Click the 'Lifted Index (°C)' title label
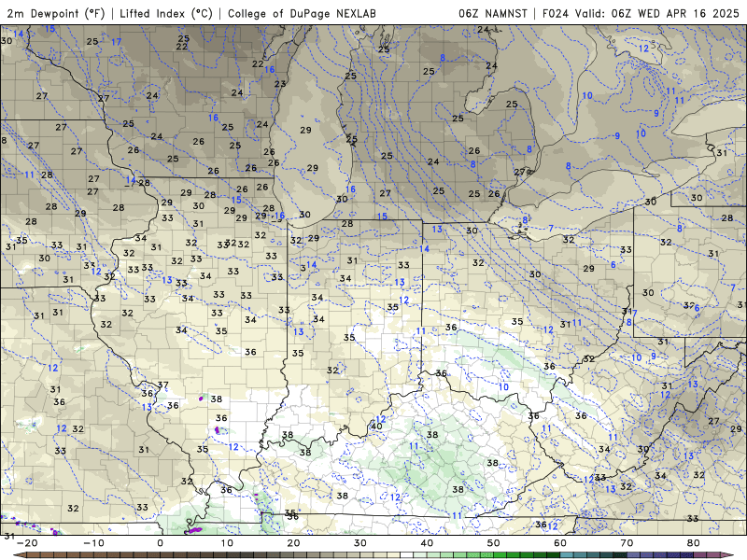This screenshot has width=747, height=560. (166, 13)
